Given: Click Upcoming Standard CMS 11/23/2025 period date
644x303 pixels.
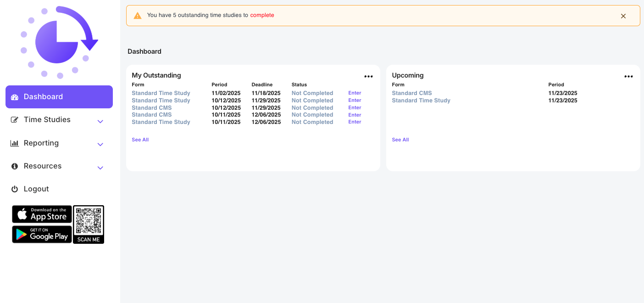Looking at the screenshot, I should point(563,93).
